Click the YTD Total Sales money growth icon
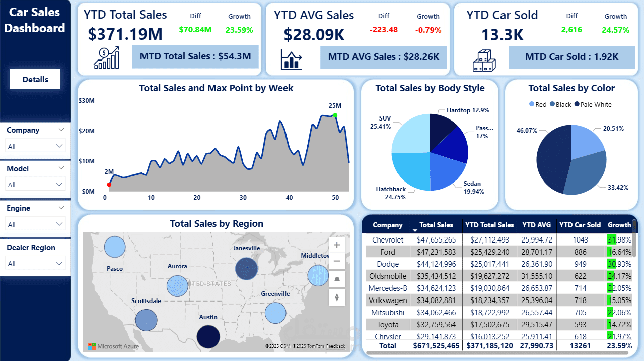Image resolution: width=644 pixels, height=361 pixels. pos(106,58)
